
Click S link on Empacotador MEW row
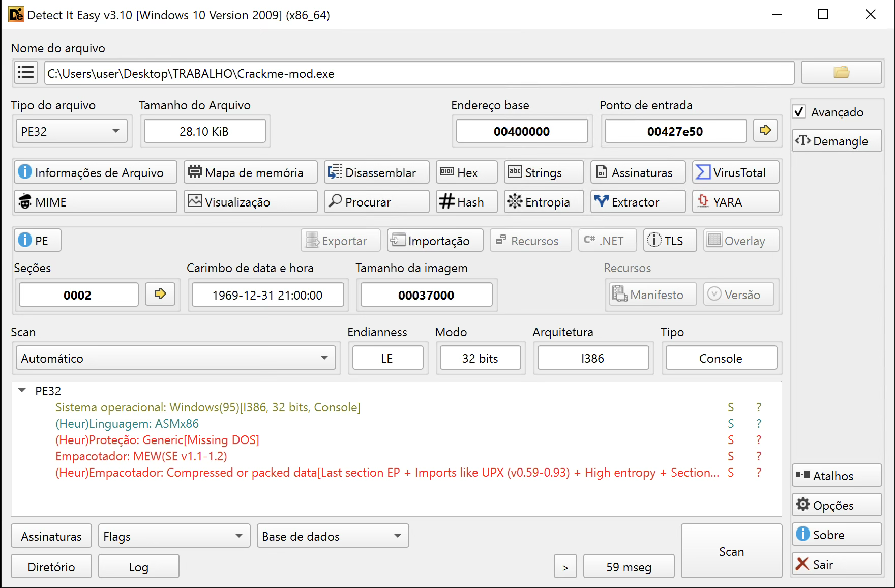731,456
